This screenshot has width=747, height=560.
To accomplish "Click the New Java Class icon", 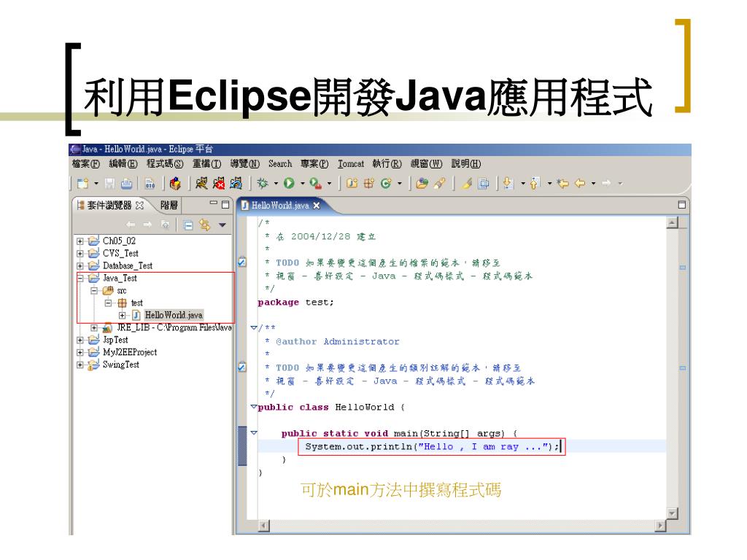I will pos(386,183).
